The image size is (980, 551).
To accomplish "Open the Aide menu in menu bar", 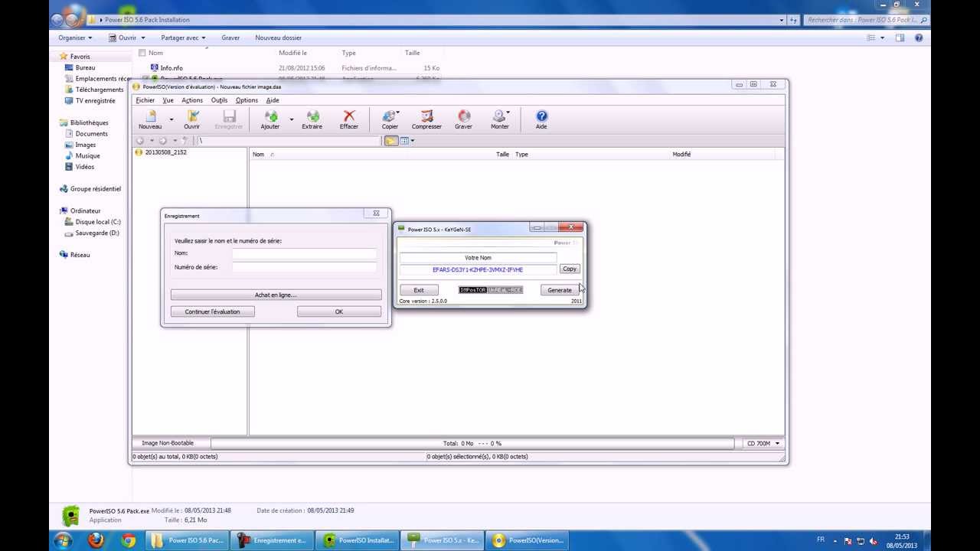I will (x=273, y=100).
